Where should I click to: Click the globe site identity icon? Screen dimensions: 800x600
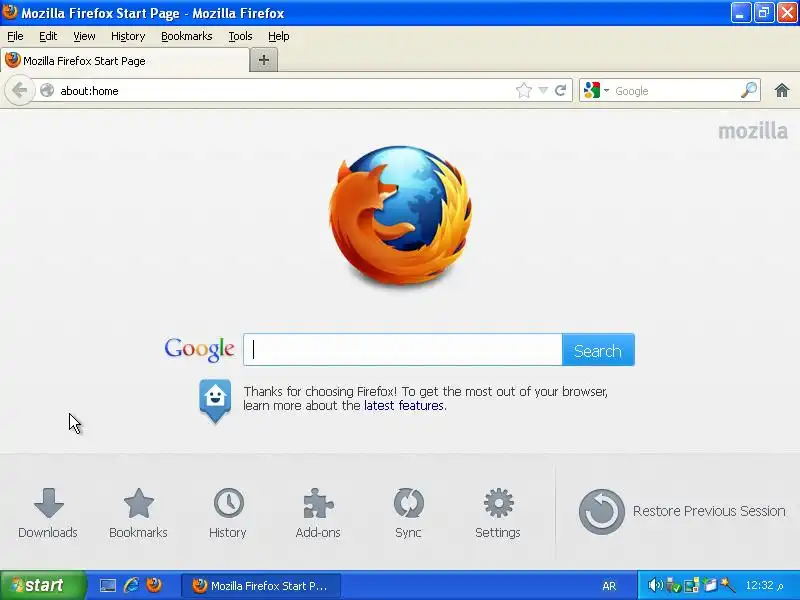coord(47,91)
